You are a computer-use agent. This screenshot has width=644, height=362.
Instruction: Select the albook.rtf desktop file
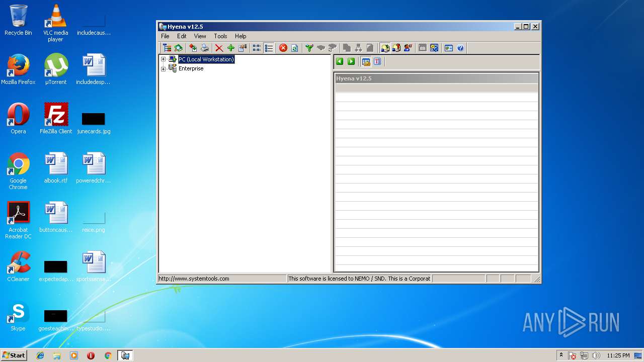[x=56, y=168]
